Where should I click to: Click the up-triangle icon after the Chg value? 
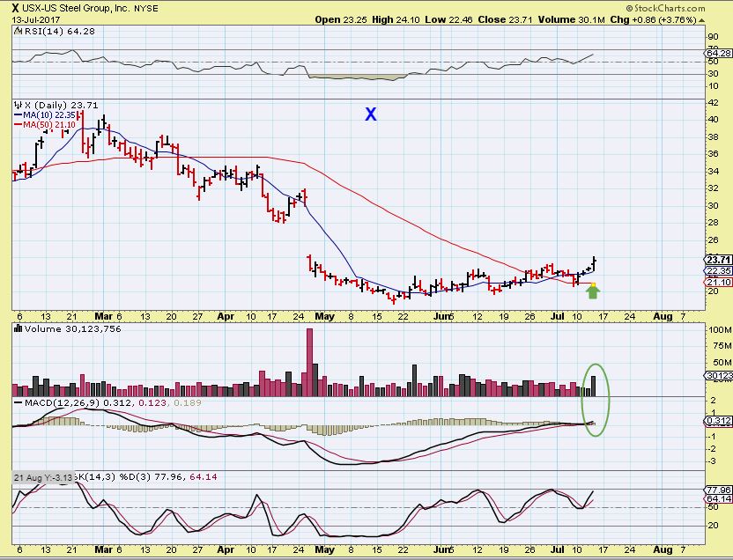pos(701,20)
